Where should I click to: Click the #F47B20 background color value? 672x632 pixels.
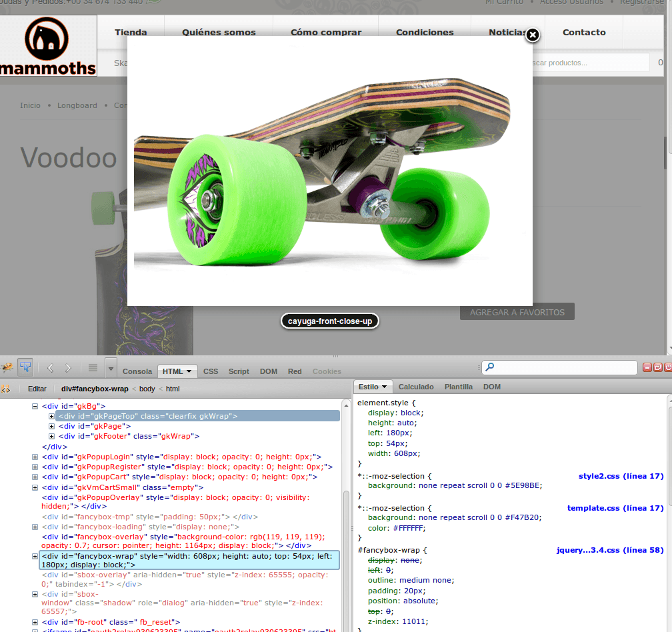coord(523,517)
